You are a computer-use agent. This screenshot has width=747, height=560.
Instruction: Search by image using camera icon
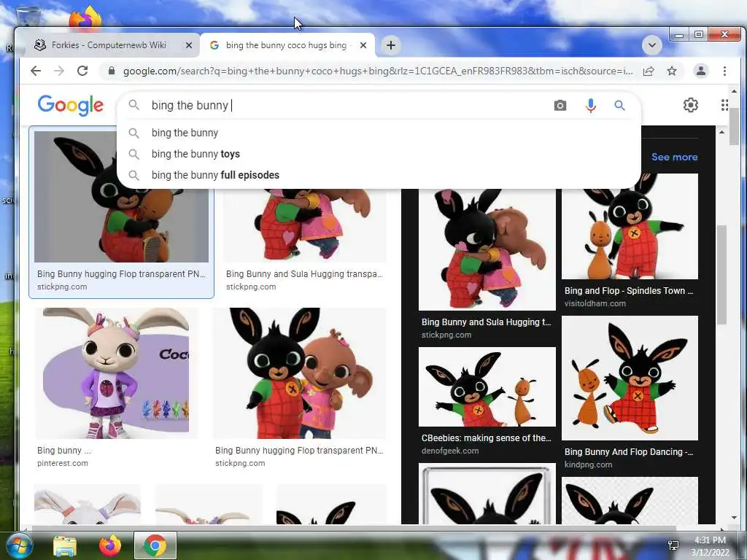(x=560, y=105)
